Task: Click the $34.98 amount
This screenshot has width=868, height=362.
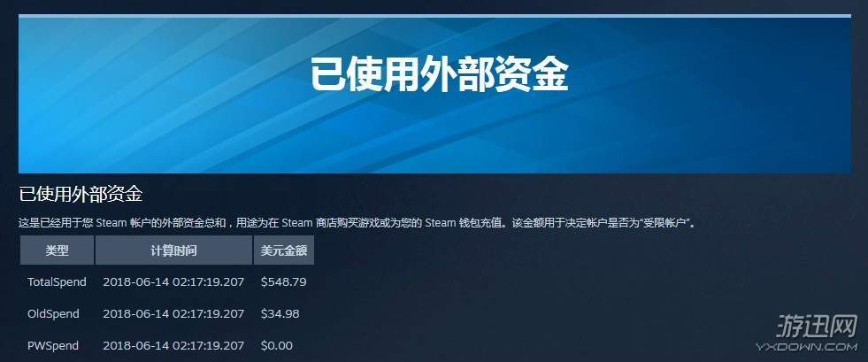Action: point(280,314)
